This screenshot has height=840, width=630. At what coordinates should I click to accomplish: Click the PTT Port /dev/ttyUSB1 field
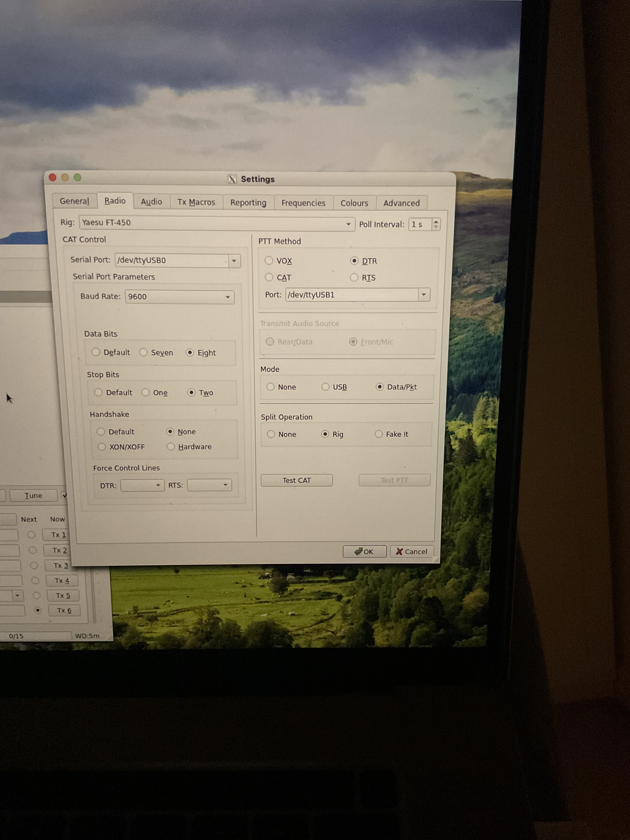coord(352,295)
